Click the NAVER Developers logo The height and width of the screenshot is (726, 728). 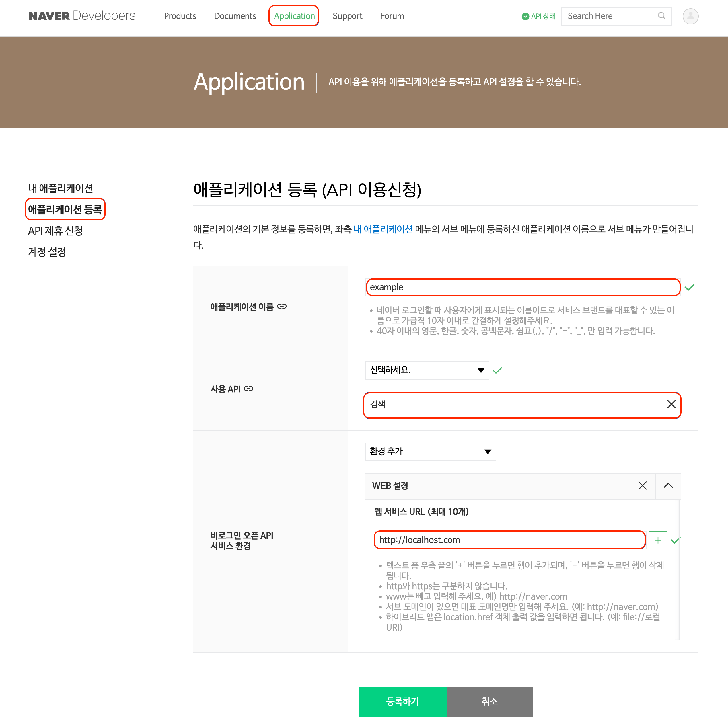pyautogui.click(x=81, y=16)
